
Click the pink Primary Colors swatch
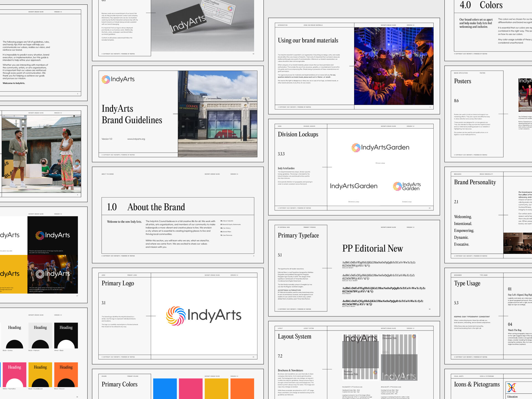(191, 388)
